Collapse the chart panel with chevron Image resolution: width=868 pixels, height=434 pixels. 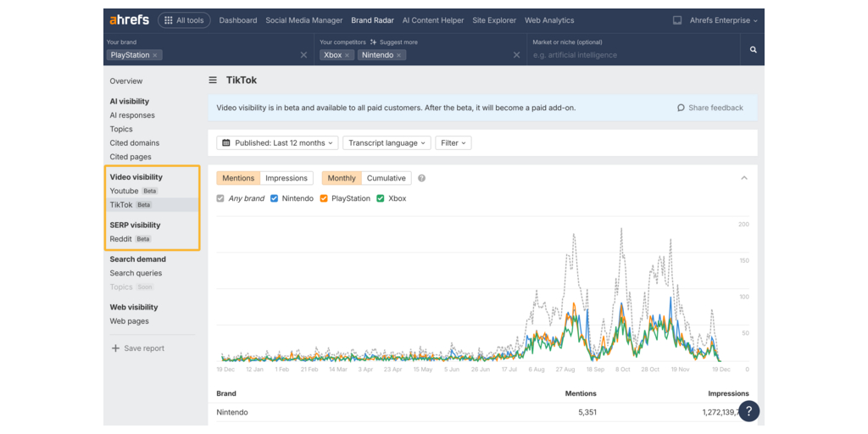pyautogui.click(x=744, y=178)
